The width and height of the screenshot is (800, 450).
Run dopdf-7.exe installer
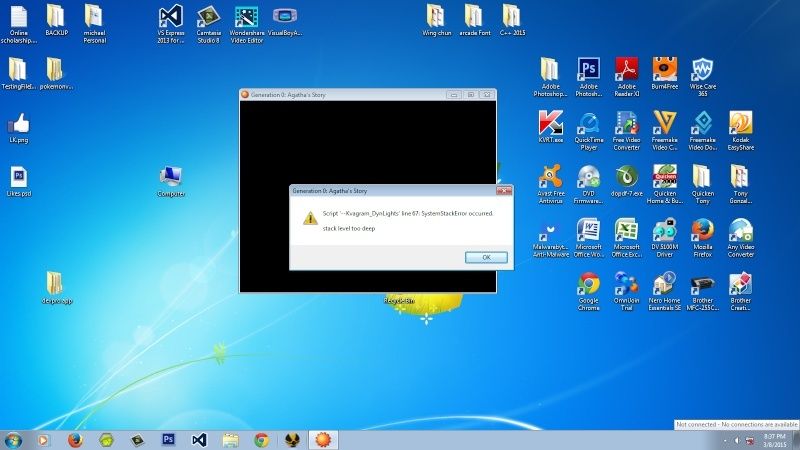[627, 181]
